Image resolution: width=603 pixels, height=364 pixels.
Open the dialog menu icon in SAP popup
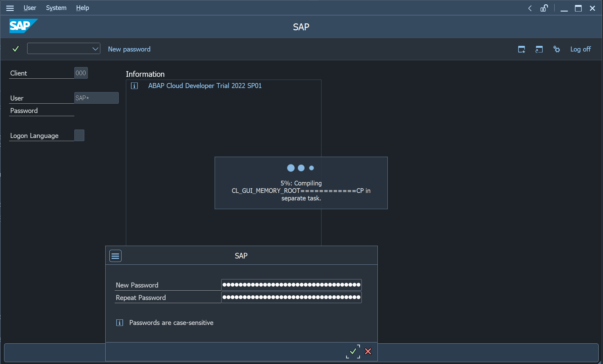(115, 256)
